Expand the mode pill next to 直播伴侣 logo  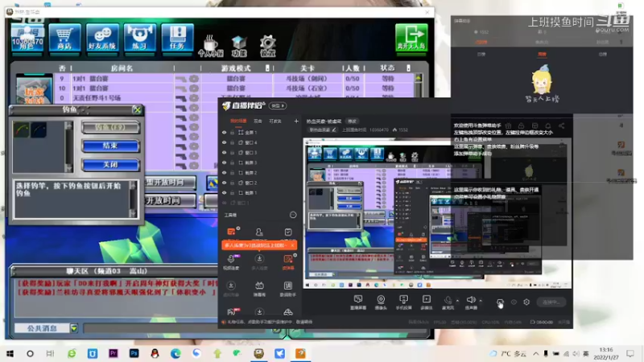(278, 106)
